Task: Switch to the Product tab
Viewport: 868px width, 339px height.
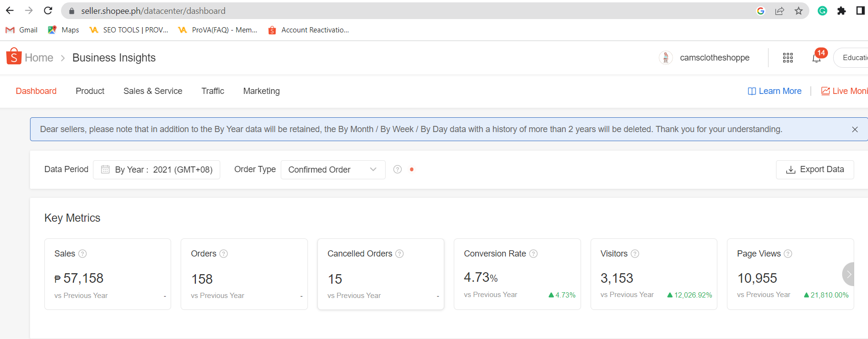Action: pyautogui.click(x=90, y=91)
